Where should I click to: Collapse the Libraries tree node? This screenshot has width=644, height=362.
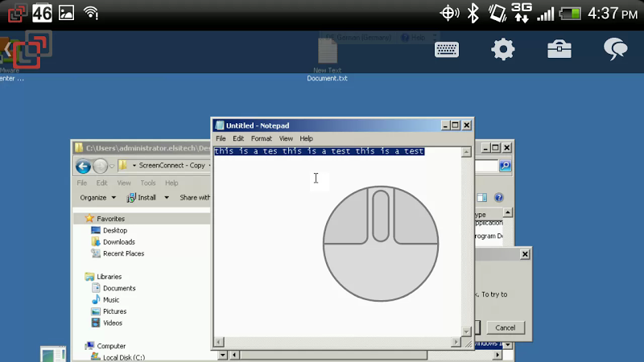tap(79, 277)
